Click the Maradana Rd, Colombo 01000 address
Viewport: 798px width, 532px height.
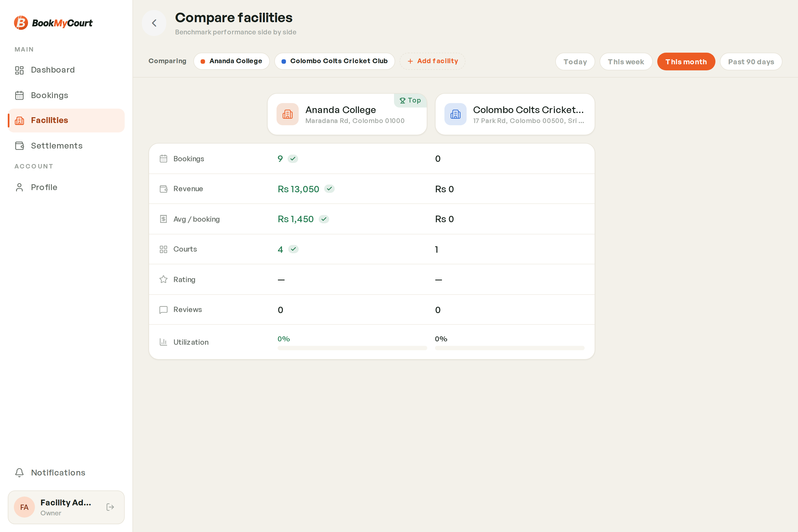pos(355,121)
